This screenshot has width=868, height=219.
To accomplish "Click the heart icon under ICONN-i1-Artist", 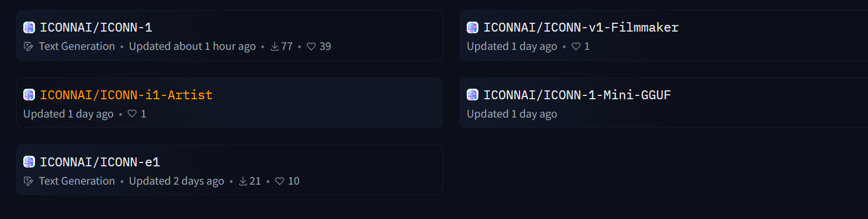I will (132, 114).
